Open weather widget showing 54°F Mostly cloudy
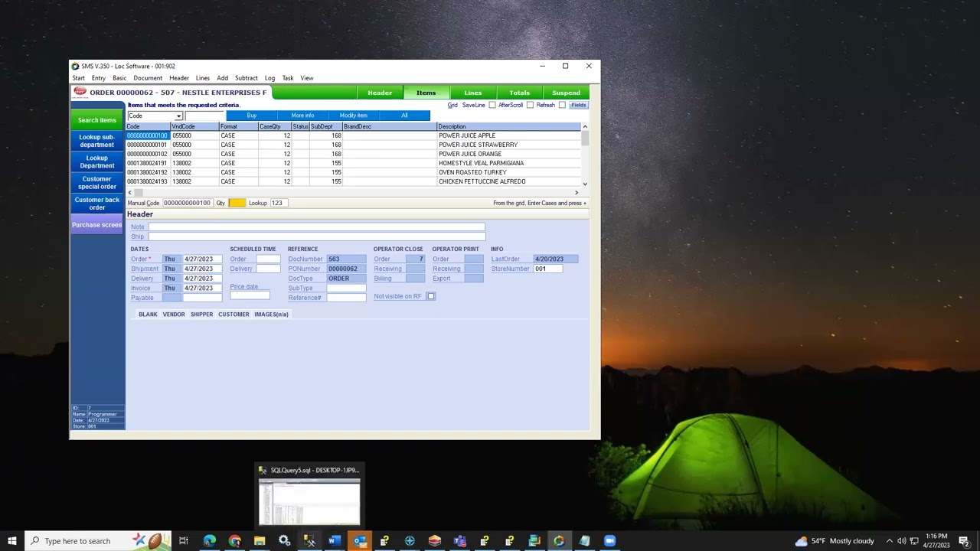The height and width of the screenshot is (551, 980). [835, 541]
